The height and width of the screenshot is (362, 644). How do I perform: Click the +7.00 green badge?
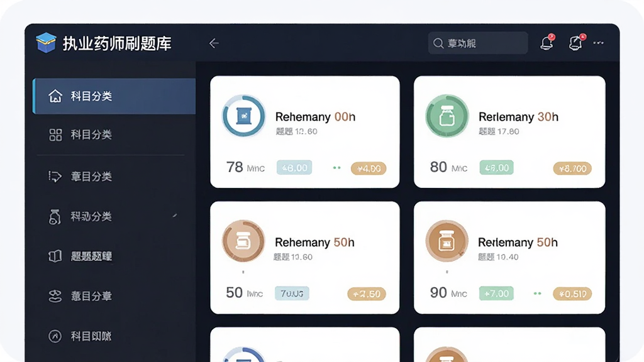496,293
